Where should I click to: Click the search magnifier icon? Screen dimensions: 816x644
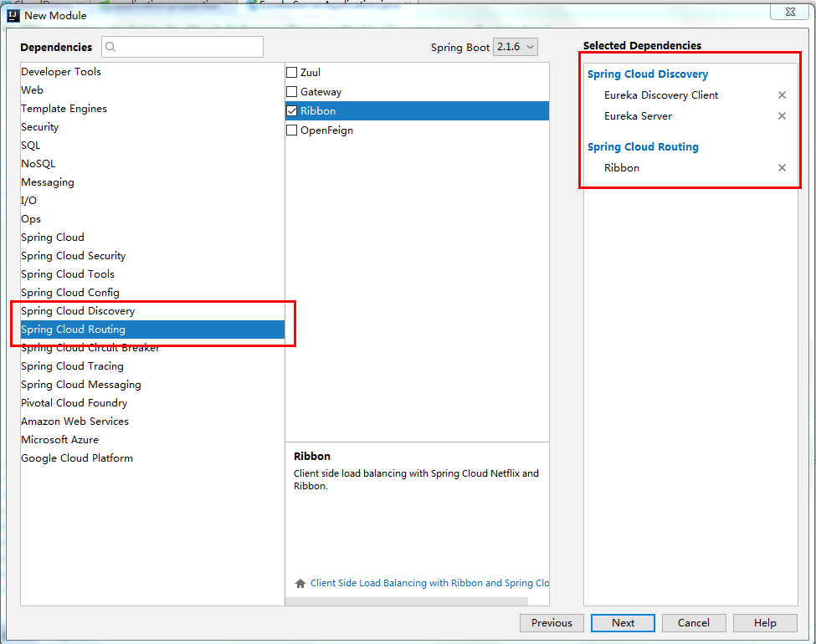click(110, 48)
